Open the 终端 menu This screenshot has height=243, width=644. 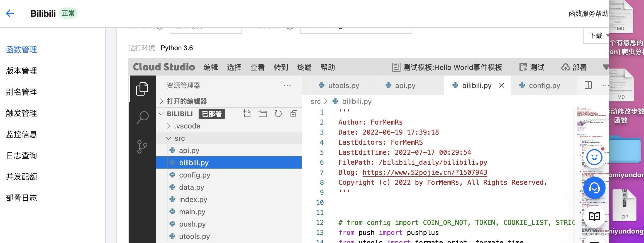[x=304, y=67]
